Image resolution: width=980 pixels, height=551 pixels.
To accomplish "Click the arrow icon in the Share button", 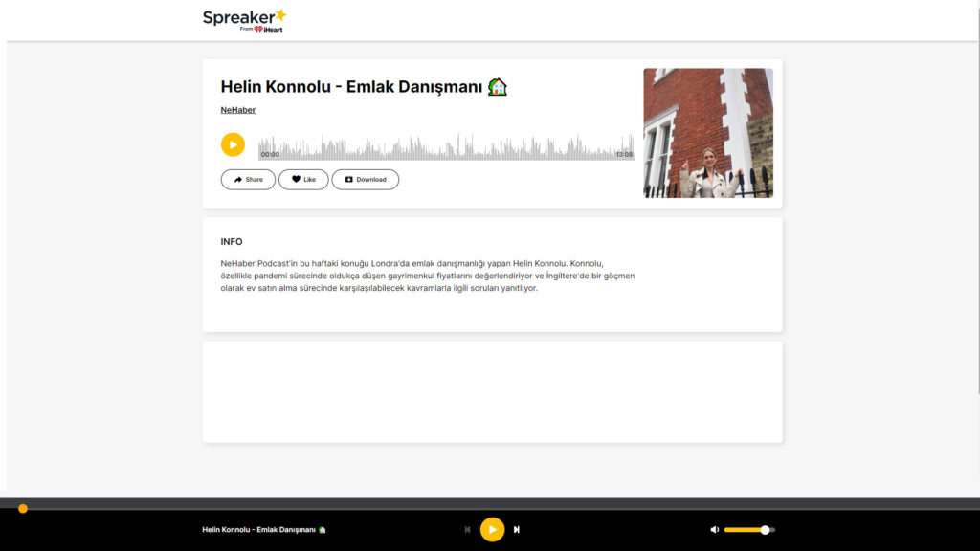I will 238,179.
